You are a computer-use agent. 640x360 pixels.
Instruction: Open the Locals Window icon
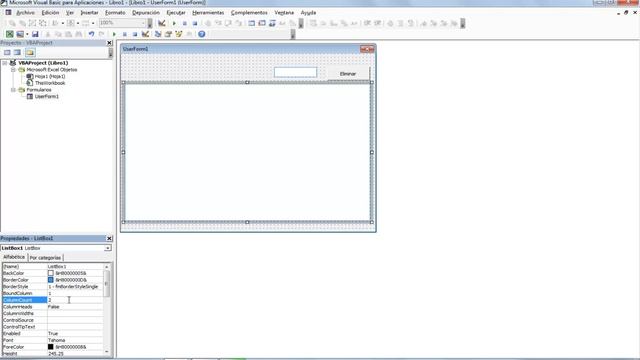point(251,23)
